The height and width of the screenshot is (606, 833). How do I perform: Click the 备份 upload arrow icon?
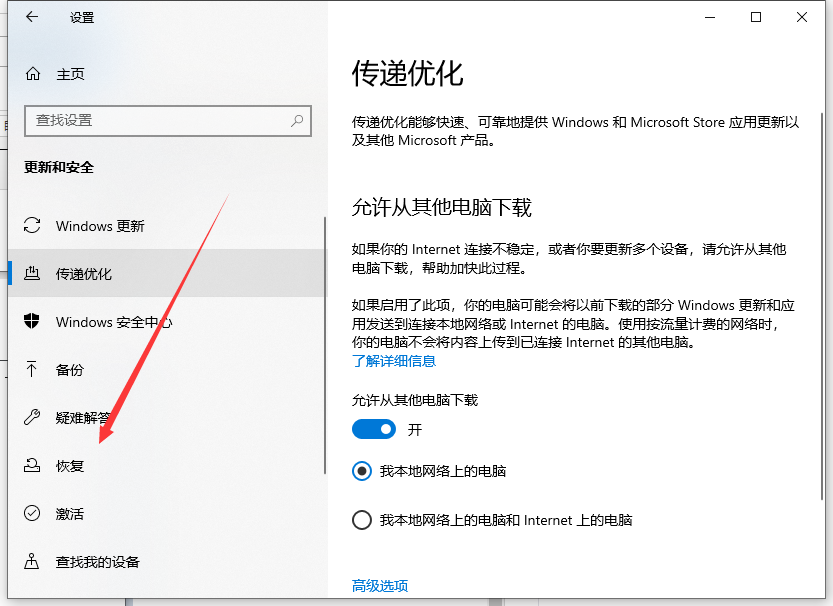[x=32, y=370]
